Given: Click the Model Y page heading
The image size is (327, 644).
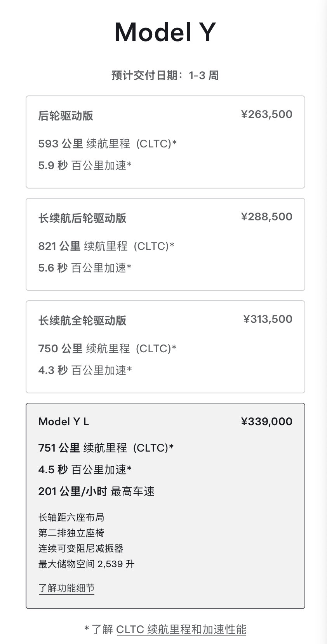Looking at the screenshot, I should (165, 32).
